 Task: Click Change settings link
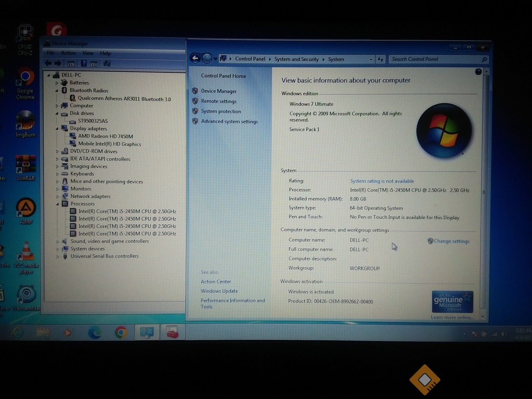(x=451, y=241)
